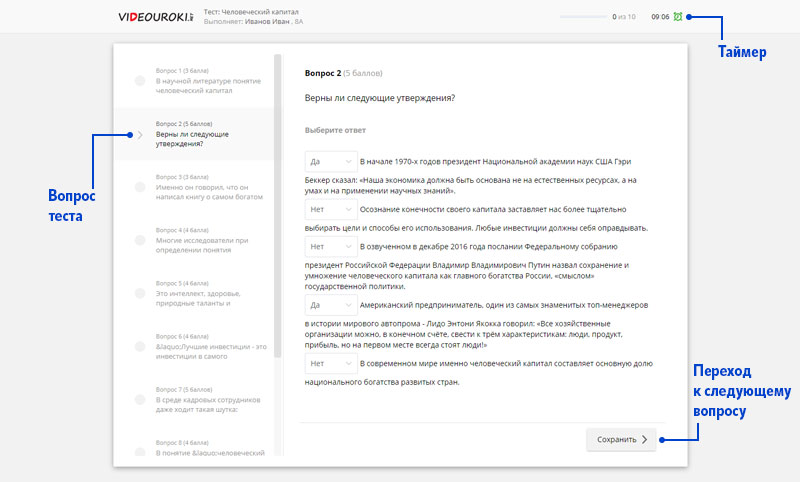This screenshot has height=482, width=800.
Task: Select Вопрос 5 in the question list
Action: click(194, 293)
